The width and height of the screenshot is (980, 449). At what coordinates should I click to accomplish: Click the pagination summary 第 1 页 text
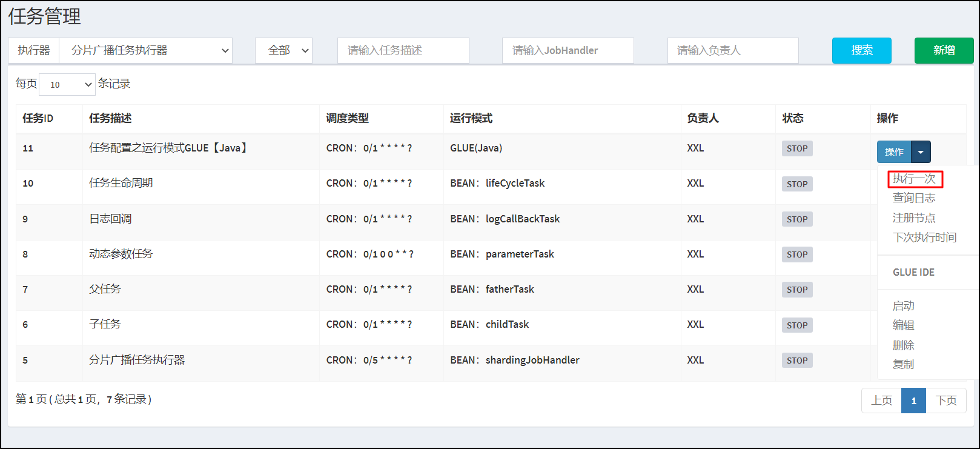point(84,399)
